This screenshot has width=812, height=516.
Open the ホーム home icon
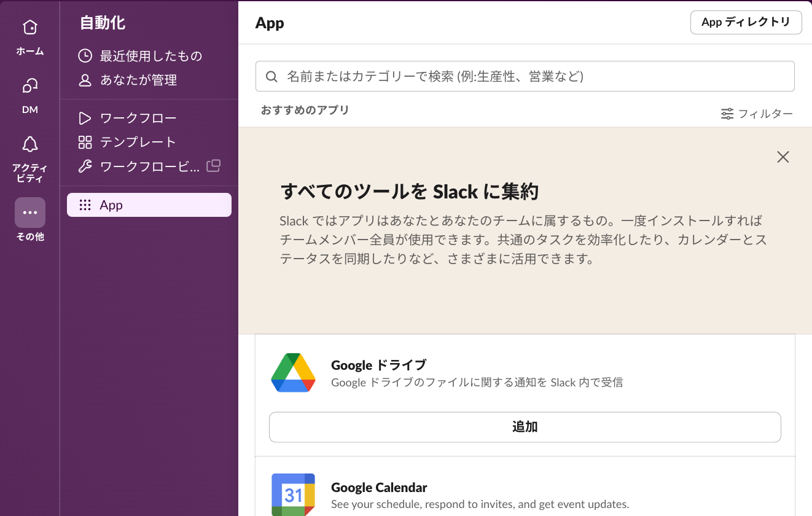point(29,27)
